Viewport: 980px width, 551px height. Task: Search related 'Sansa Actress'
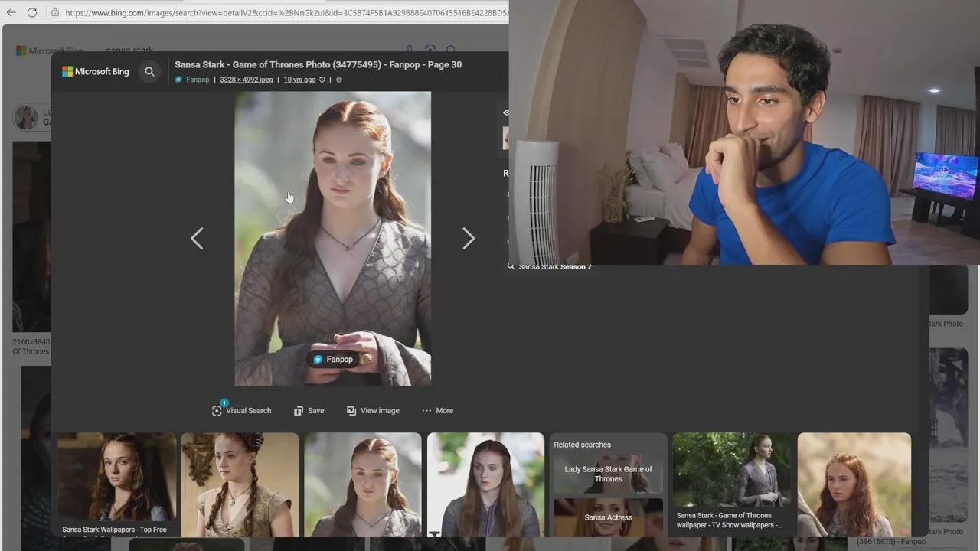[x=609, y=517]
